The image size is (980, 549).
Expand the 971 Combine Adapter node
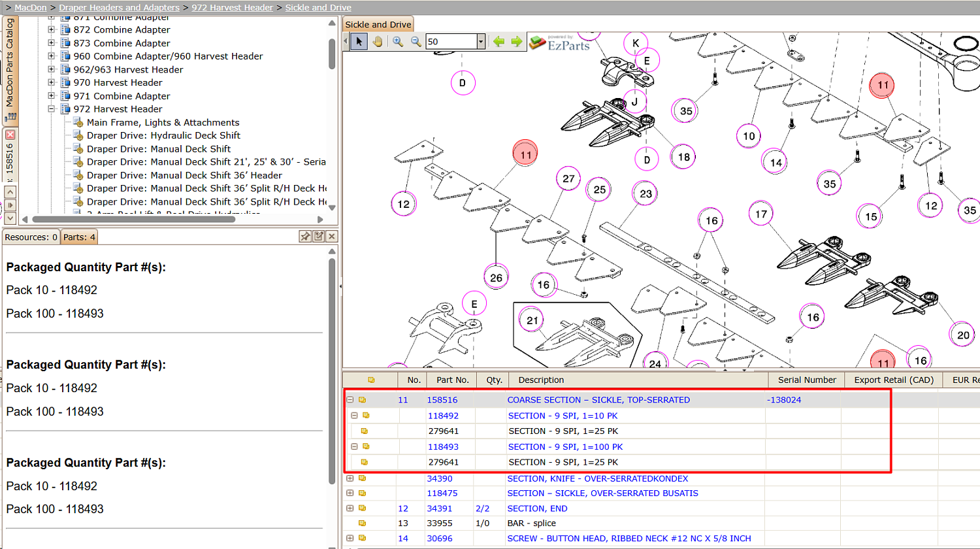tap(52, 95)
